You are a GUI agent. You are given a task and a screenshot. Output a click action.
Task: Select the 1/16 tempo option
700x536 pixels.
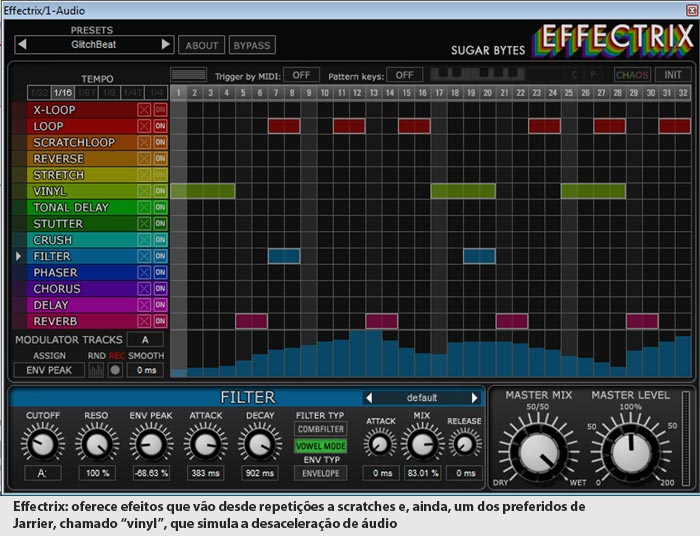click(62, 93)
